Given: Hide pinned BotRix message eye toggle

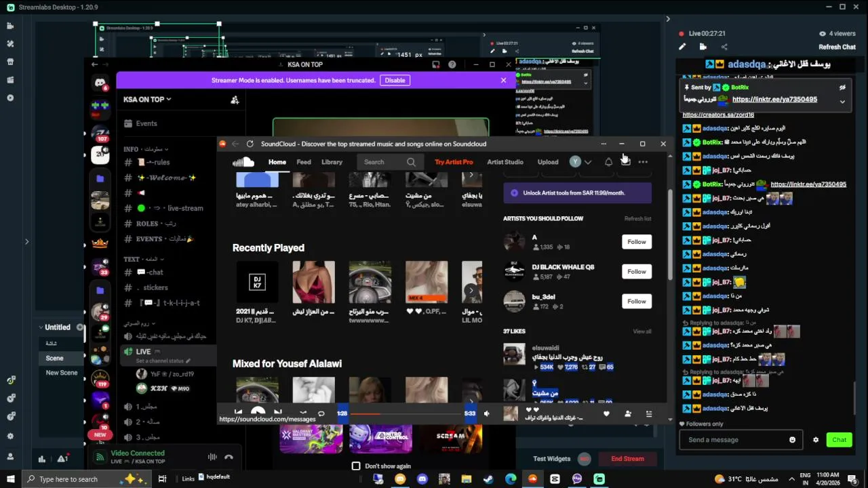Looking at the screenshot, I should pyautogui.click(x=842, y=87).
